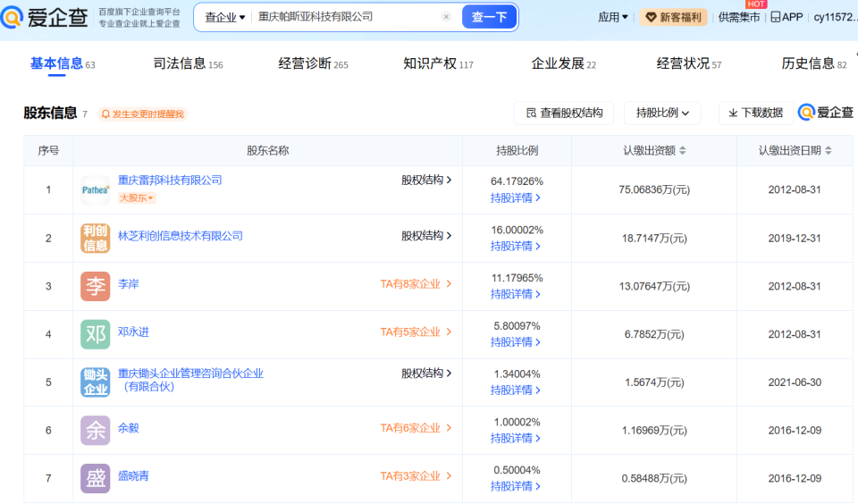
Task: Click 查看股权结构 button
Action: [564, 113]
